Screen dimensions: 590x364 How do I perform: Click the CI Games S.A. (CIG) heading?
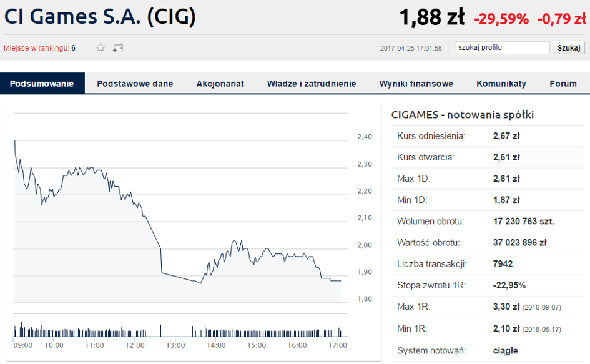(x=100, y=17)
